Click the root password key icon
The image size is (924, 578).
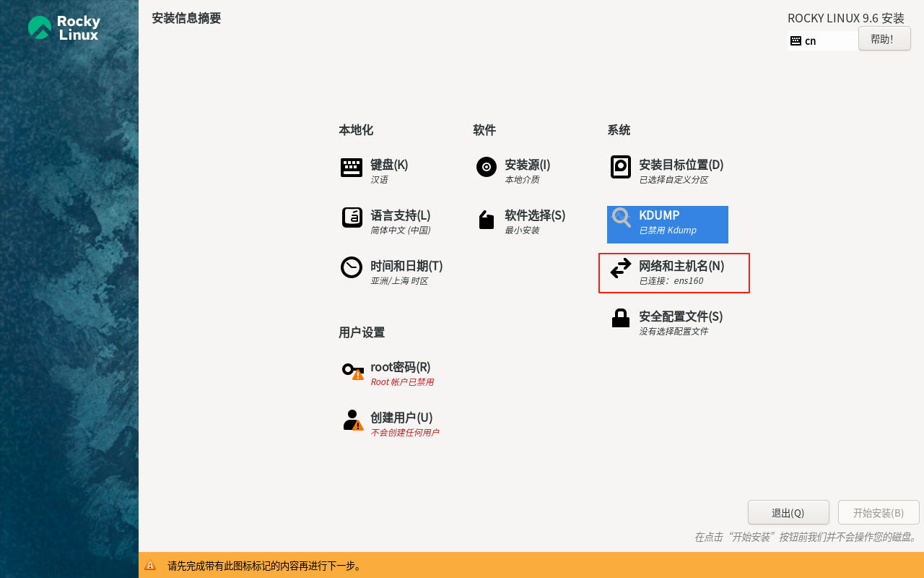click(x=353, y=371)
